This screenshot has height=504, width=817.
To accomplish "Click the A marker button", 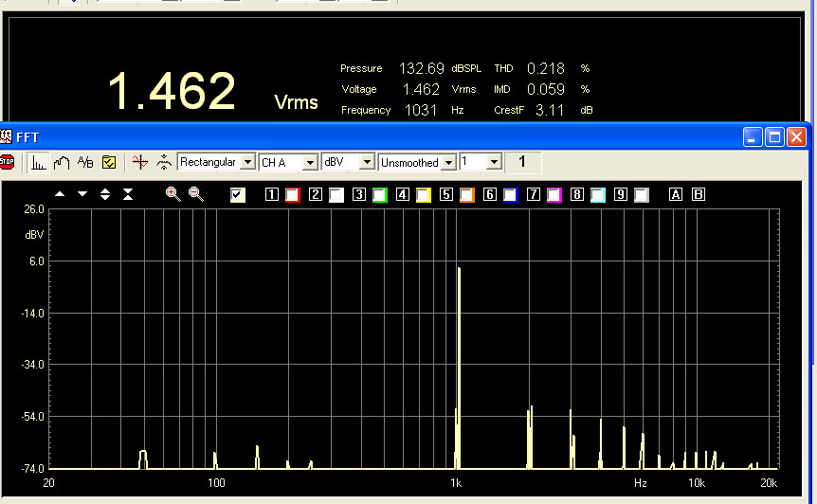I will pyautogui.click(x=676, y=194).
